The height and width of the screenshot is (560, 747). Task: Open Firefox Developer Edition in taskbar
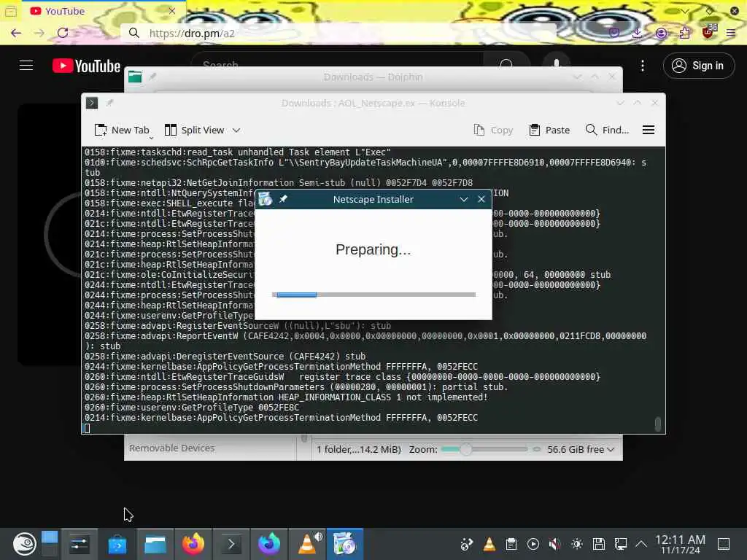[269, 544]
